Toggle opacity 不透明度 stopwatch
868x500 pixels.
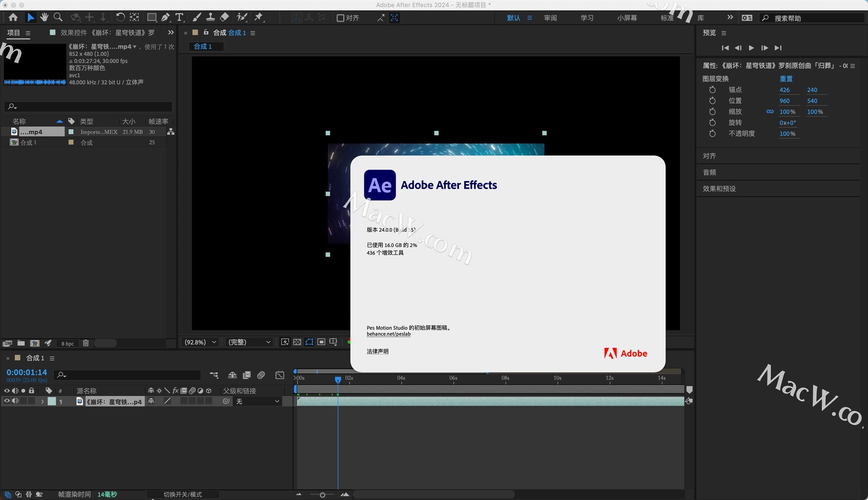(712, 134)
